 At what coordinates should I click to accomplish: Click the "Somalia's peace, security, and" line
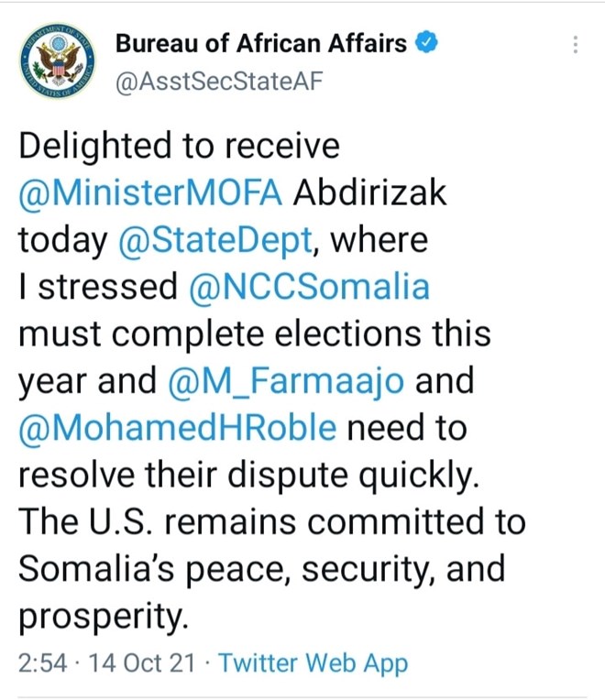(261, 569)
